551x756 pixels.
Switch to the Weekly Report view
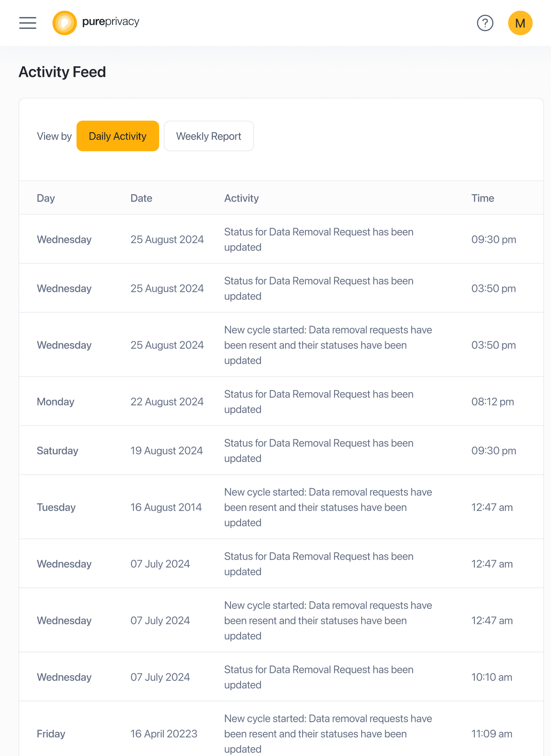[x=209, y=136]
